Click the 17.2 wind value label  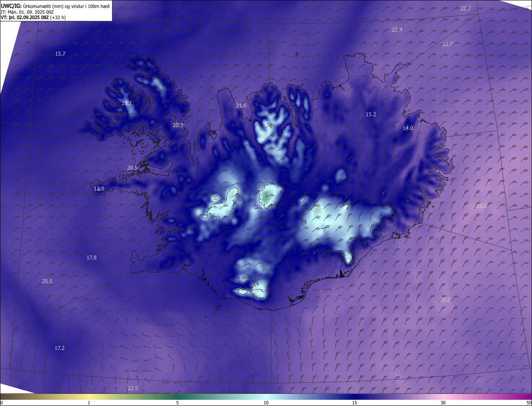[x=59, y=348]
